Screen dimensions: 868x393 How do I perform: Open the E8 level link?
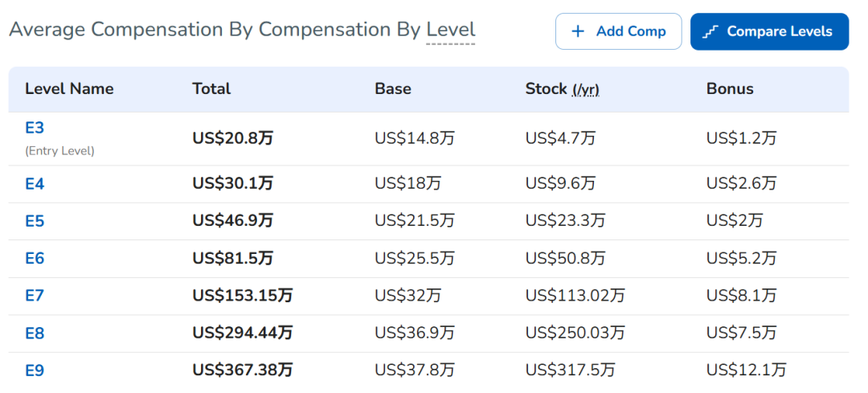[35, 334]
